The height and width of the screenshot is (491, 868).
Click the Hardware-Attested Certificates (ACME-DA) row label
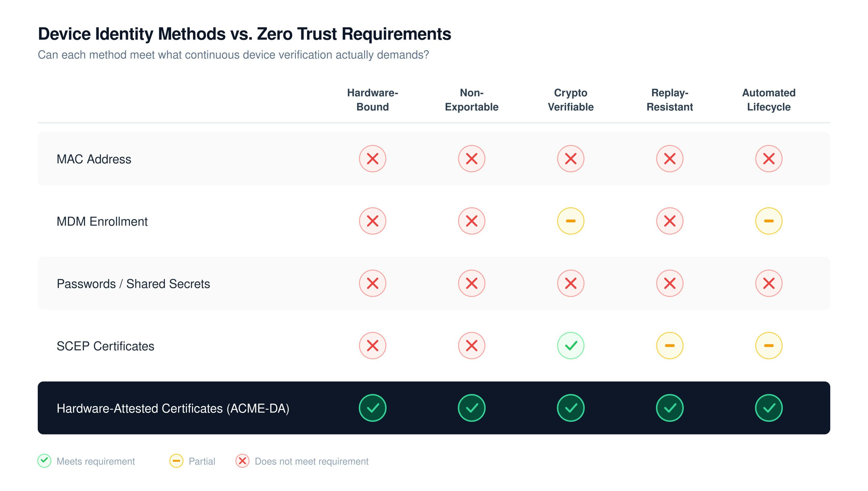(173, 409)
